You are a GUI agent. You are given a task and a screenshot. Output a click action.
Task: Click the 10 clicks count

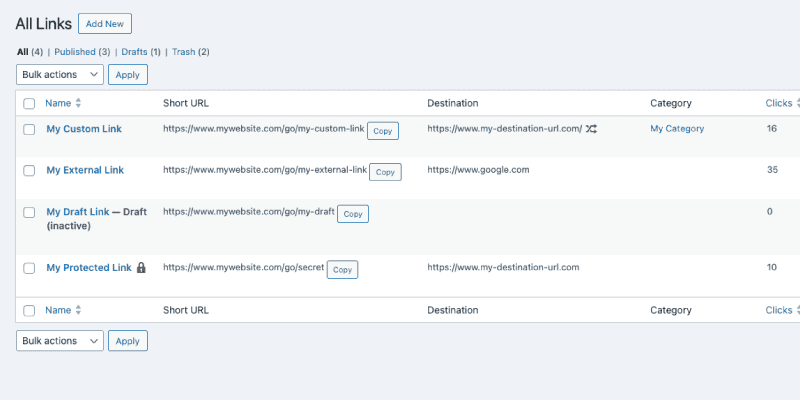coord(771,267)
